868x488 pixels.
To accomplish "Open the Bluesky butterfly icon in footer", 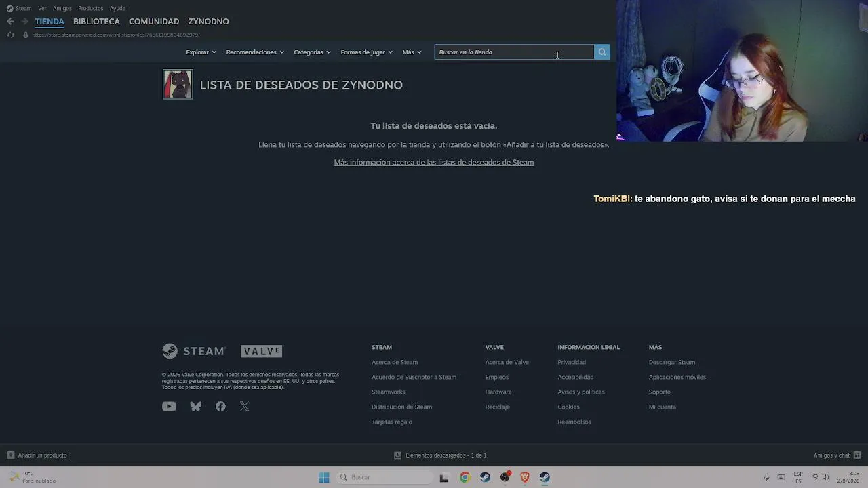I will tap(196, 407).
